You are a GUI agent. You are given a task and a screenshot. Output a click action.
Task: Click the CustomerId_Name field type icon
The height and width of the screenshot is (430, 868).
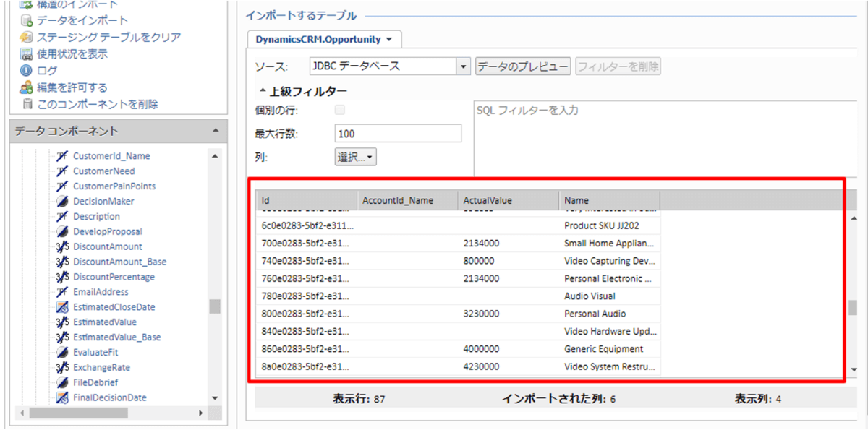[x=62, y=156]
